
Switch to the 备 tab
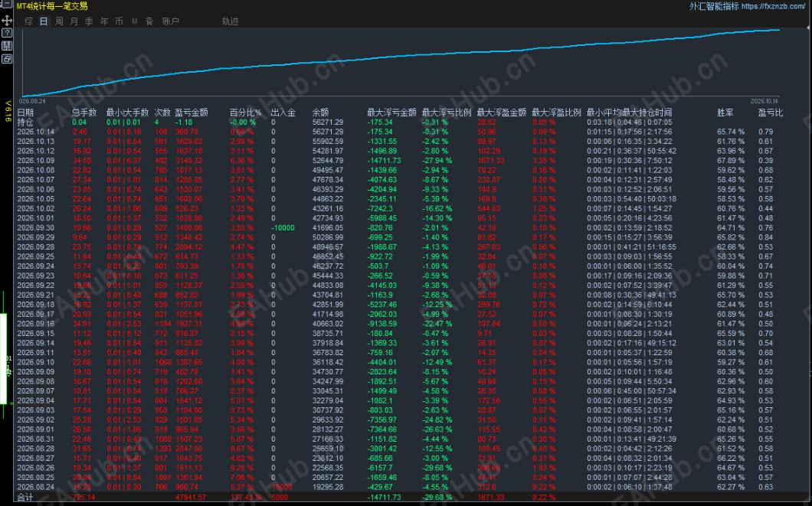click(x=149, y=21)
